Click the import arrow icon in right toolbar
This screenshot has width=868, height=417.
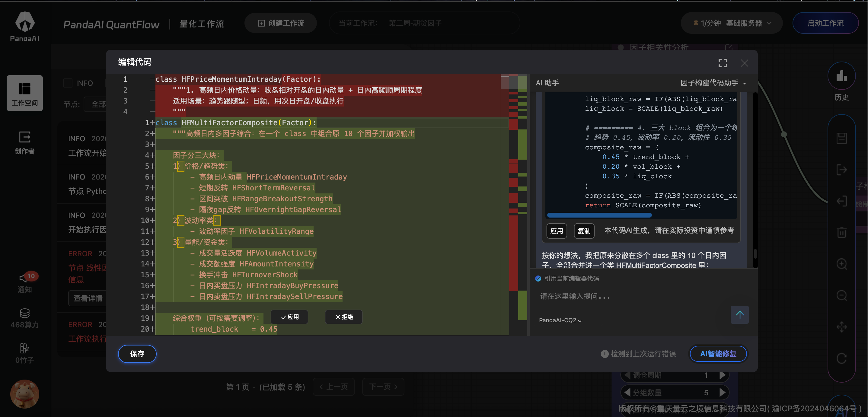point(841,201)
